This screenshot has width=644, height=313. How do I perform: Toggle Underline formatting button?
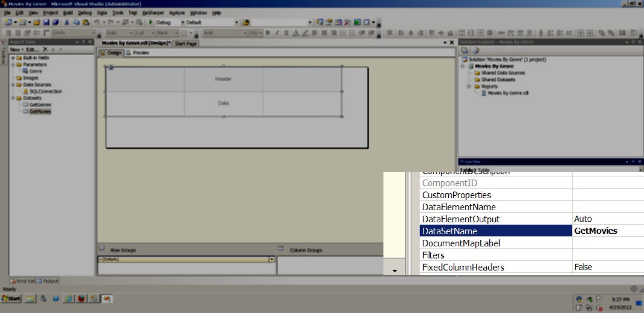click(x=286, y=33)
